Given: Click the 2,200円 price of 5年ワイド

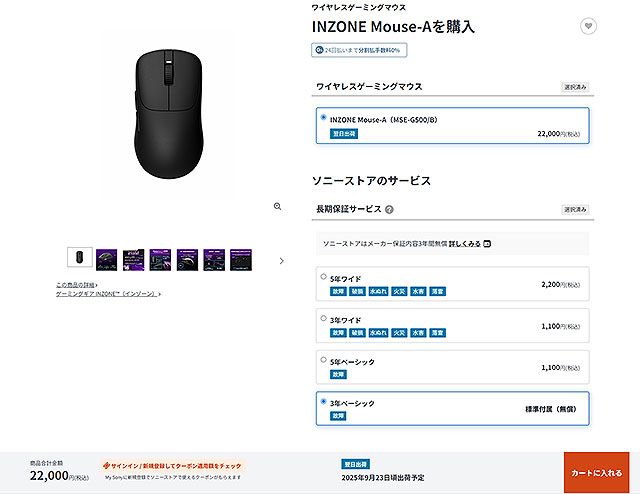Looking at the screenshot, I should pyautogui.click(x=560, y=285).
